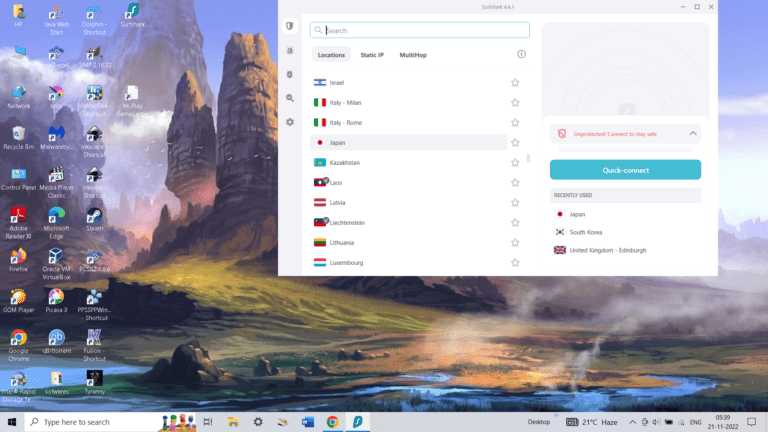Image resolution: width=768 pixels, height=432 pixels.
Task: Select the Surfshark desktop shortcut
Action: [132, 16]
